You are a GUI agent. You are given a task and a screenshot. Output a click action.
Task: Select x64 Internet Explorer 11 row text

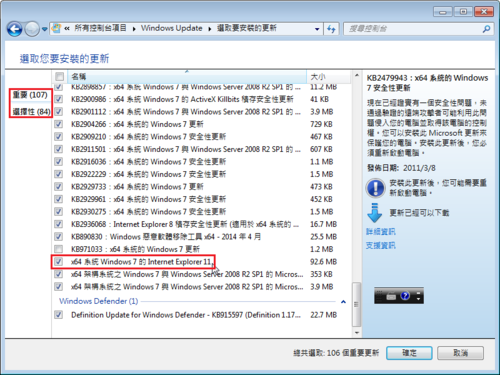coord(141,262)
